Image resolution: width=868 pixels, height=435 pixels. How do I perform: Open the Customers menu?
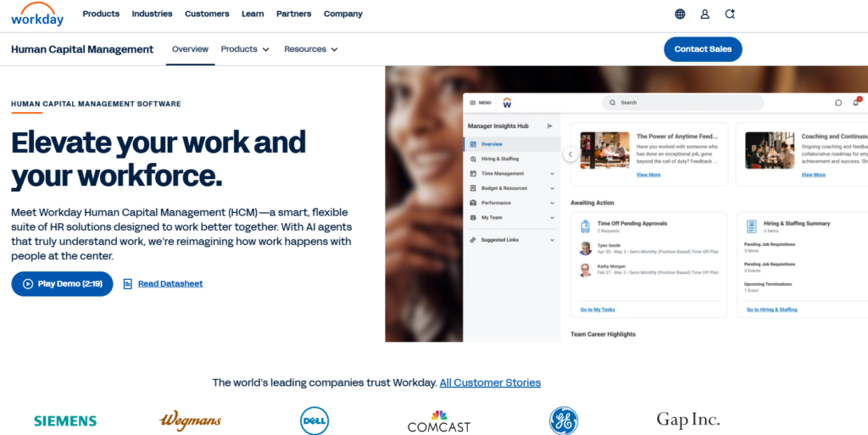(207, 14)
